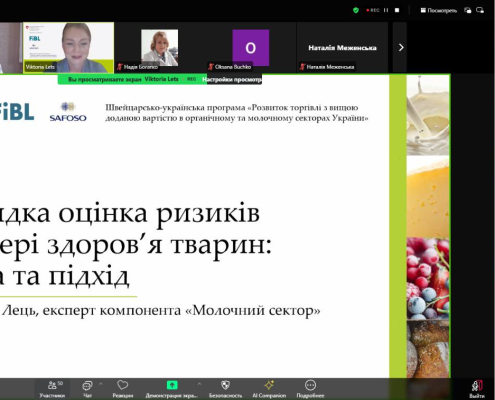Viewport: 495px width, 400px height.
Task: Open the Реакции heart icon
Action: [123, 389]
